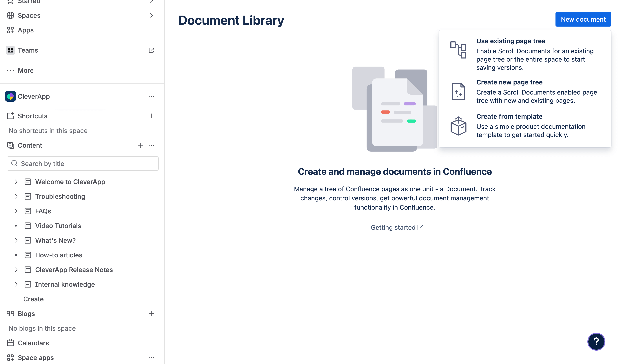Click the Apps icon in the sidebar

pyautogui.click(x=10, y=30)
